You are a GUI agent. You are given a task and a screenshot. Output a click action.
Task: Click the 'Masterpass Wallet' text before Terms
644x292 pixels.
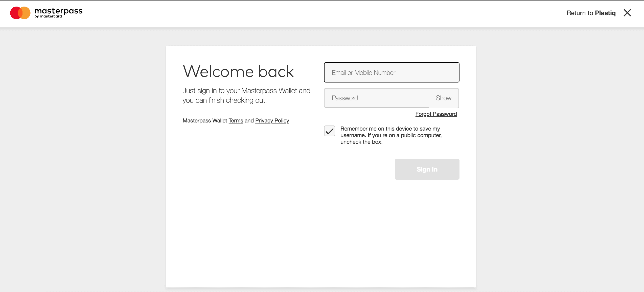click(x=205, y=121)
